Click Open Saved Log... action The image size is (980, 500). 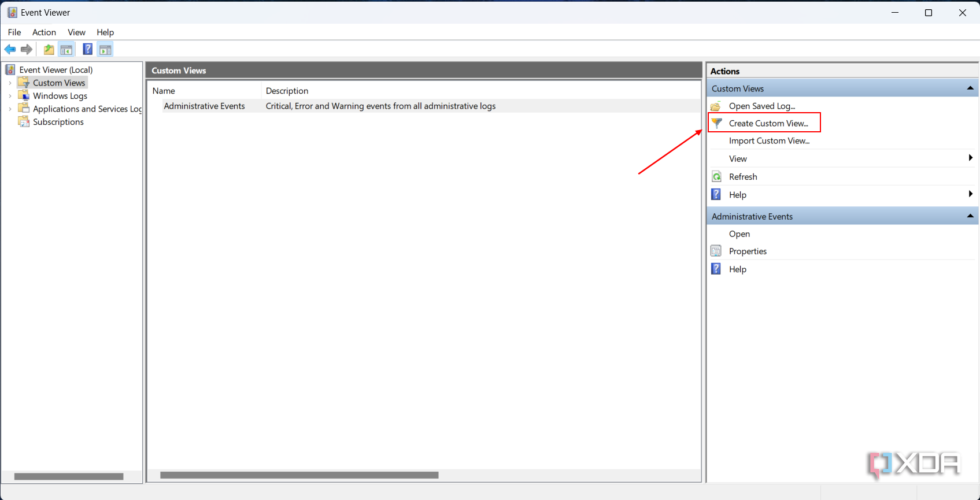[762, 106]
